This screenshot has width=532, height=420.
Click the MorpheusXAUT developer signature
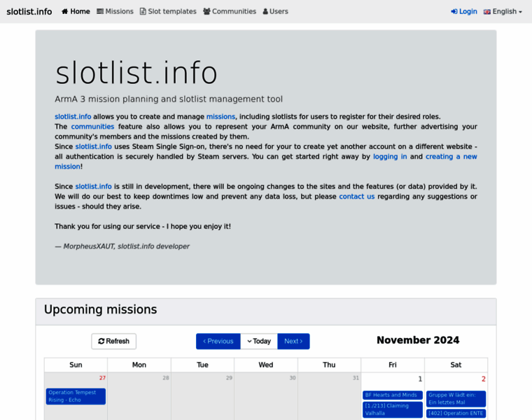point(122,246)
